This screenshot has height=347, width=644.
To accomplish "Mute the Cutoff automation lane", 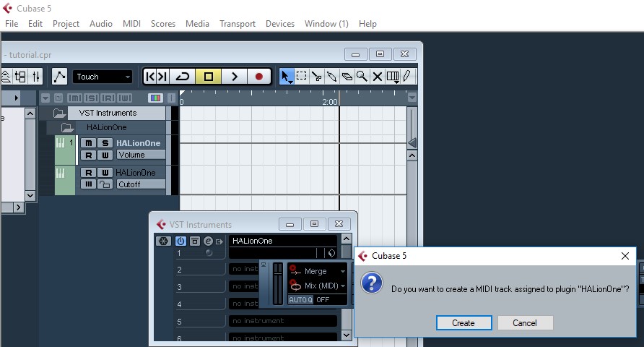I will pyautogui.click(x=88, y=184).
